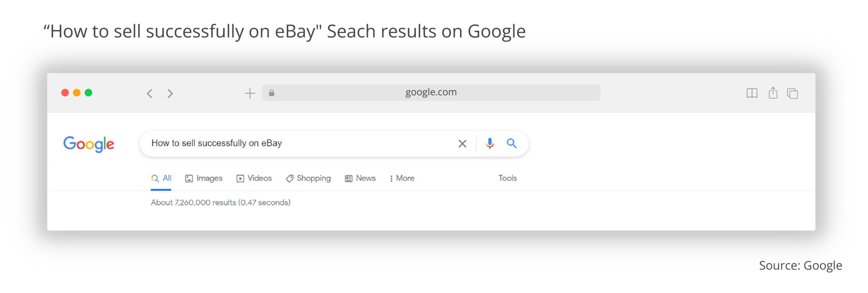The width and height of the screenshot is (868, 293).
Task: Click the Videos play icon
Action: 240,178
